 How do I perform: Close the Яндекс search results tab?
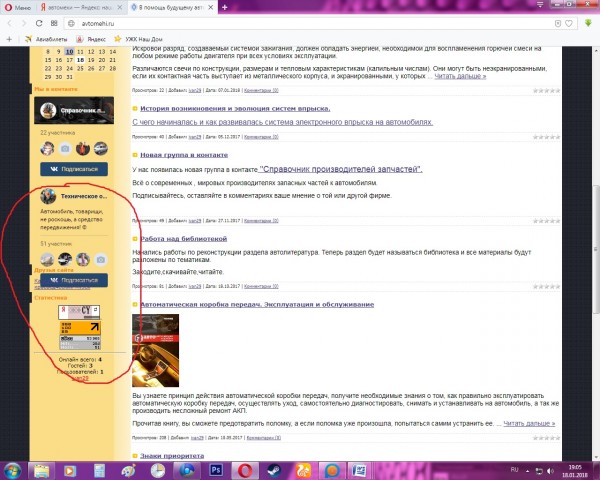tap(120, 7)
